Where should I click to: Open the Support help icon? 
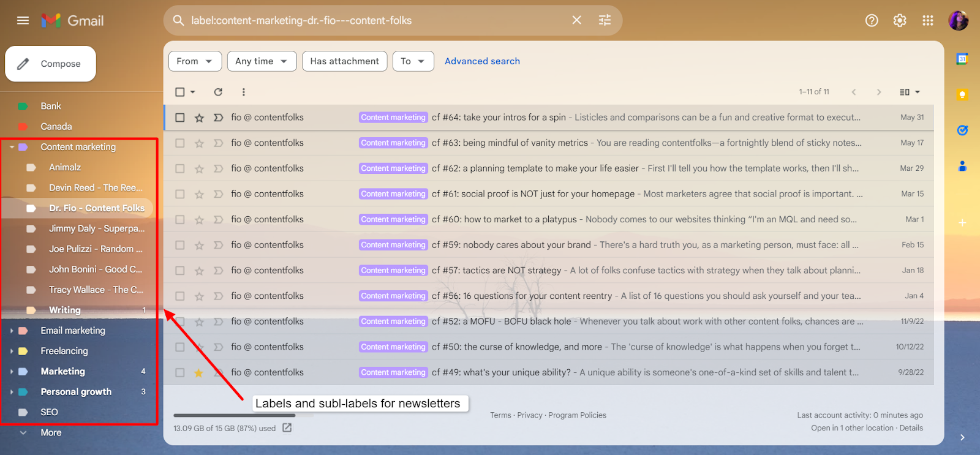[x=872, y=20]
